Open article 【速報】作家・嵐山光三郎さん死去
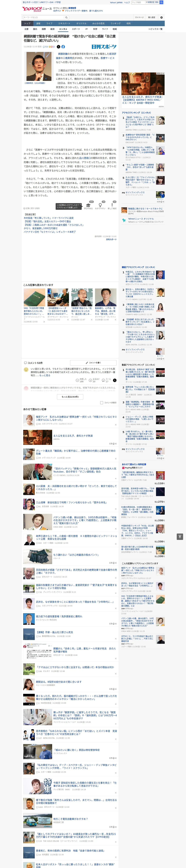Screen dimensions: 186x868 pos(54,632)
